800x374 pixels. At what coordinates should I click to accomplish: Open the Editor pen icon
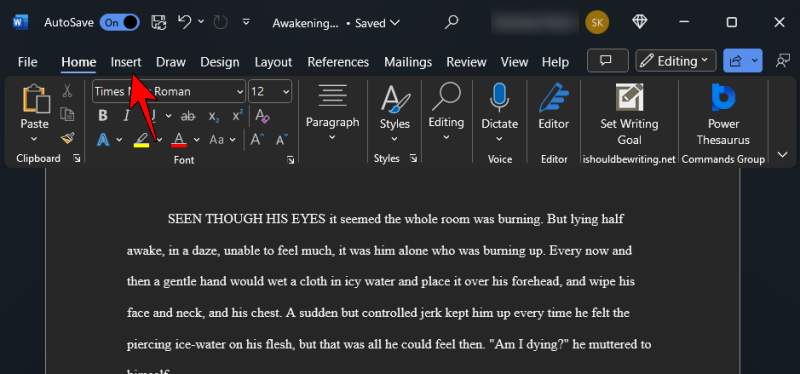pos(554,98)
